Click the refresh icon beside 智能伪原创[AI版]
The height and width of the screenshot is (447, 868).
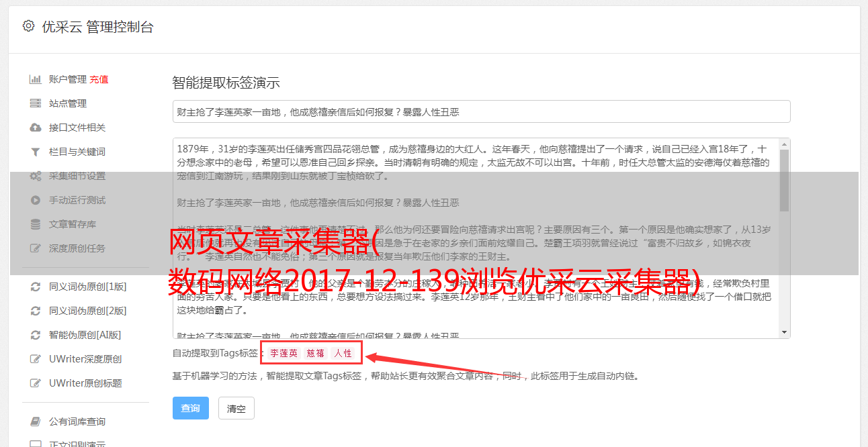pos(36,335)
